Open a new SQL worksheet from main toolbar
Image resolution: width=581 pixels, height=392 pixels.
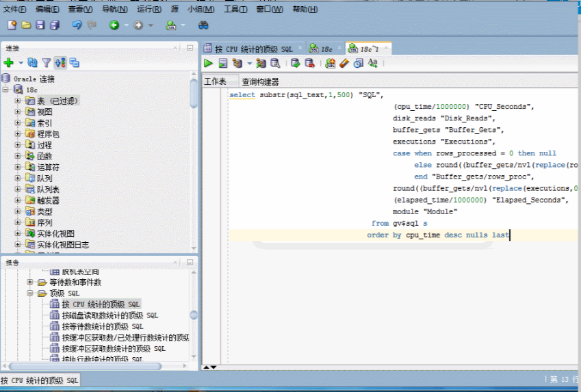tap(171, 25)
